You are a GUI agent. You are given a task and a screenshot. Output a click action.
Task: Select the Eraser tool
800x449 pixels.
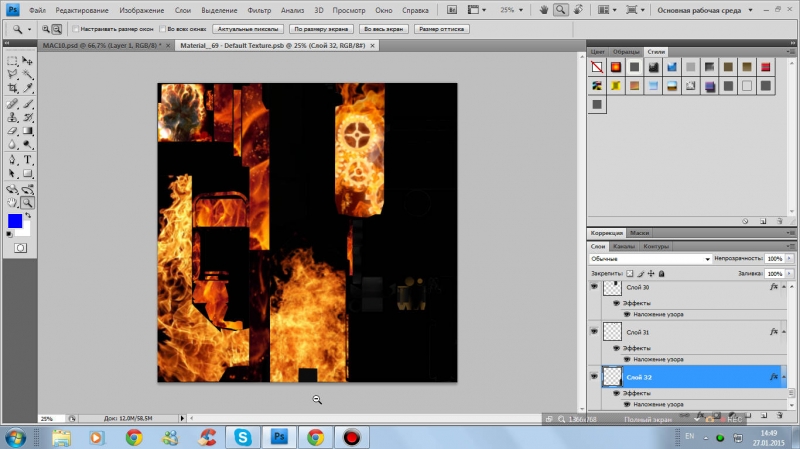[12, 131]
